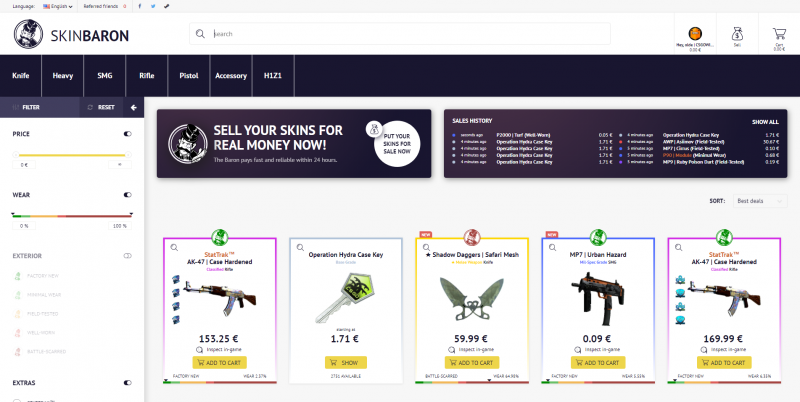The image size is (800, 402).
Task: Click the Steam icon in top bar
Action: tap(166, 6)
